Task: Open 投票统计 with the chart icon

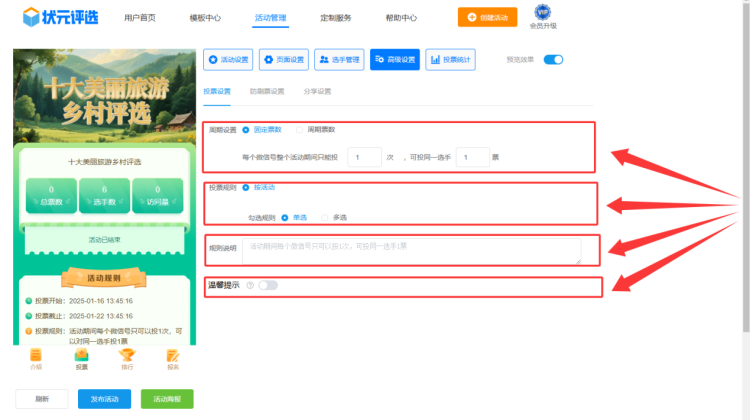Action: [450, 60]
